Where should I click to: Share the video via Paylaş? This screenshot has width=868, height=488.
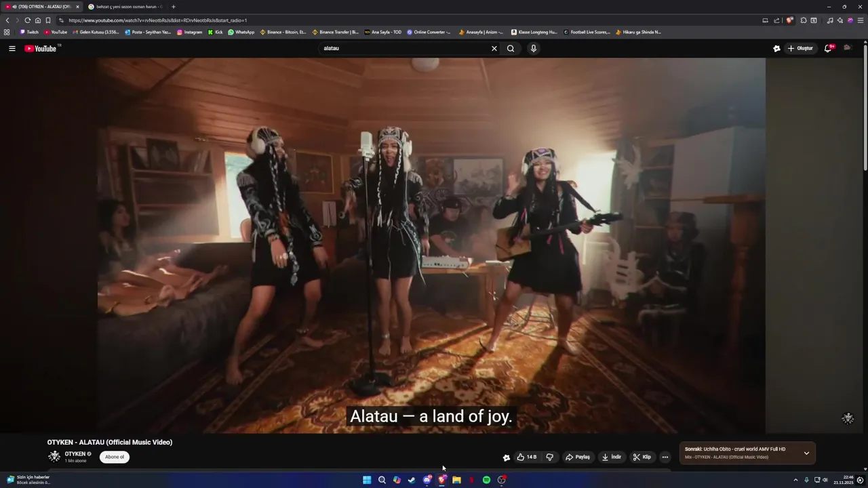tap(578, 457)
